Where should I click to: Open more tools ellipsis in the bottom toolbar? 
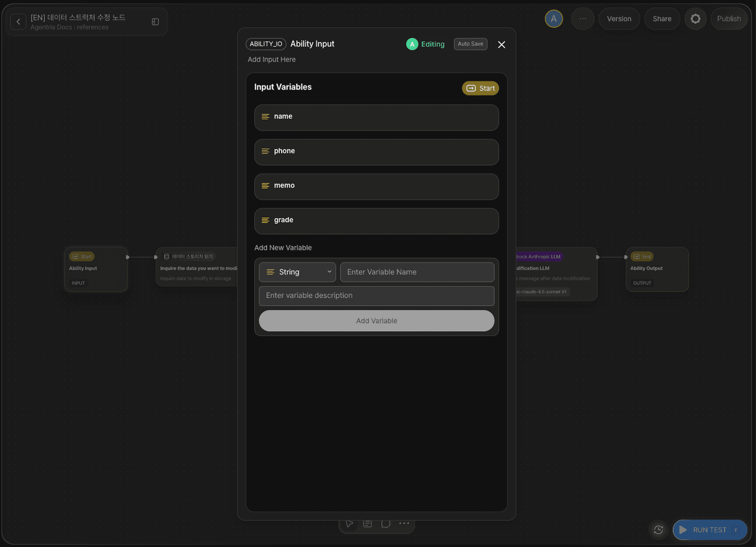pyautogui.click(x=404, y=524)
